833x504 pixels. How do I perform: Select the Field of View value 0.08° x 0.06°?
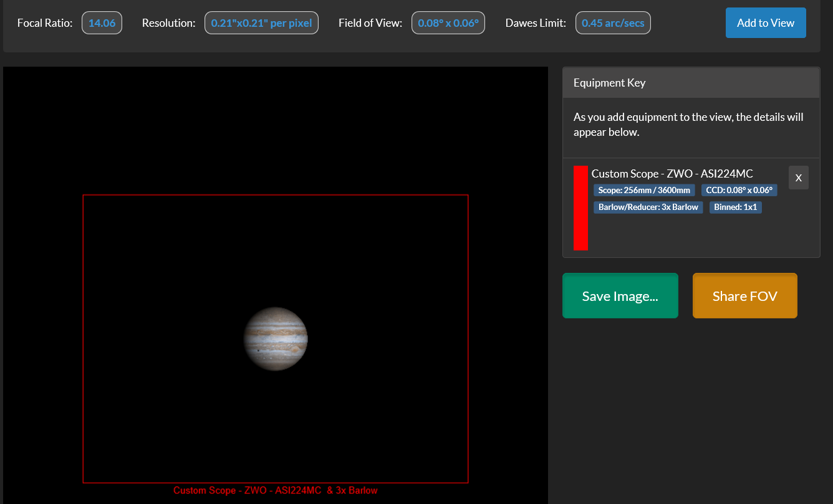click(448, 23)
